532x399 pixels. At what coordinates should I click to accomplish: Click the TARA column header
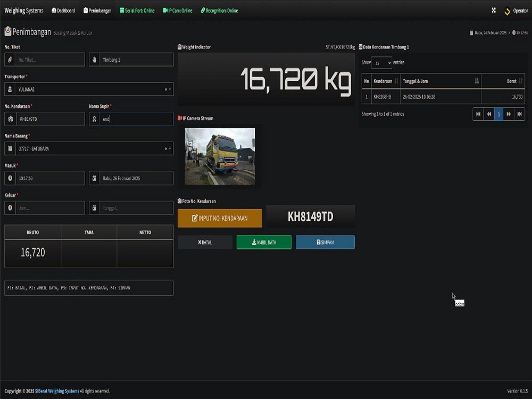89,232
